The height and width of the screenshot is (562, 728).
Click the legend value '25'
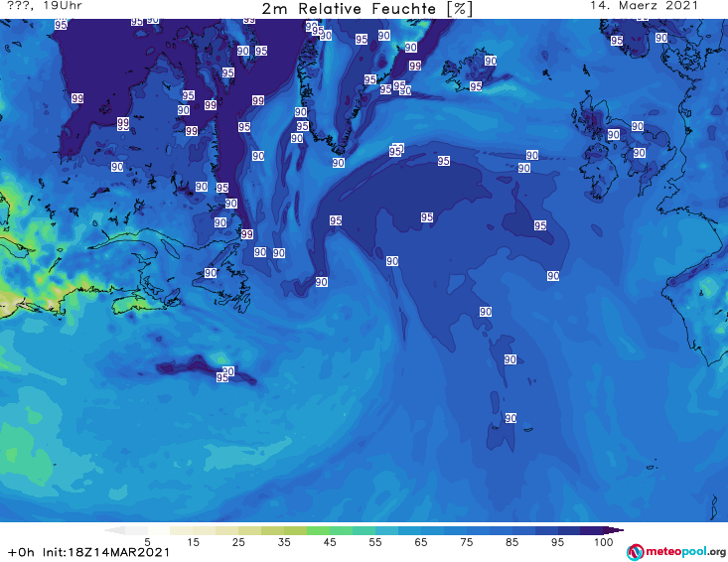pyautogui.click(x=238, y=542)
